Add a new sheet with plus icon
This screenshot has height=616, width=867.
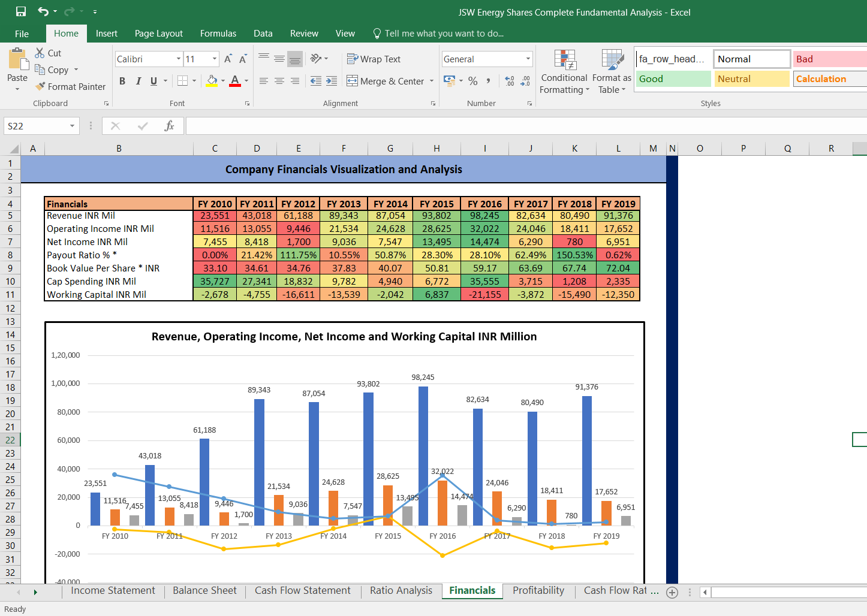pyautogui.click(x=672, y=593)
